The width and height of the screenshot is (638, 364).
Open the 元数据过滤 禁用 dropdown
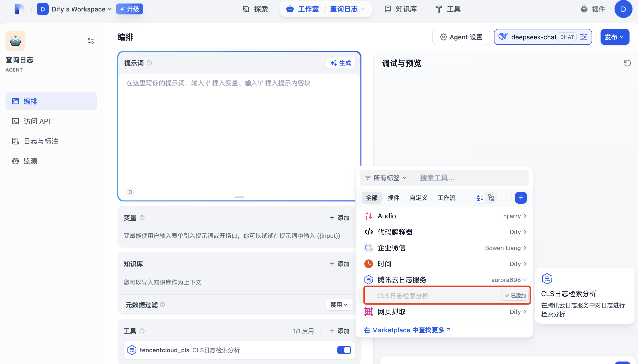coord(339,305)
